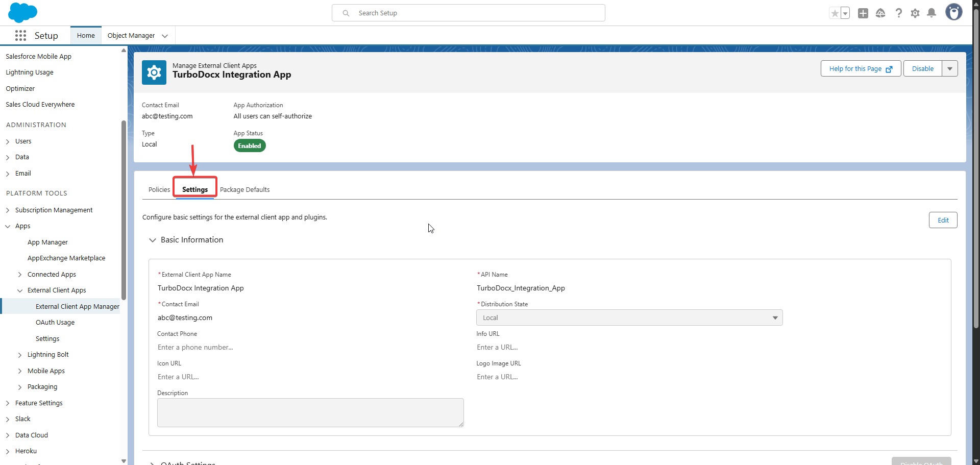The image size is (980, 465).
Task: Click the sidebar scroll down arrow
Action: tap(124, 461)
